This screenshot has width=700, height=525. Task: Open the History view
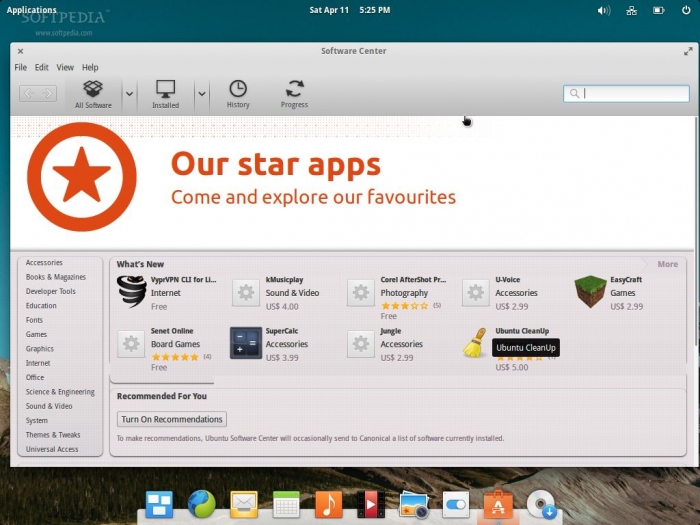point(238,93)
